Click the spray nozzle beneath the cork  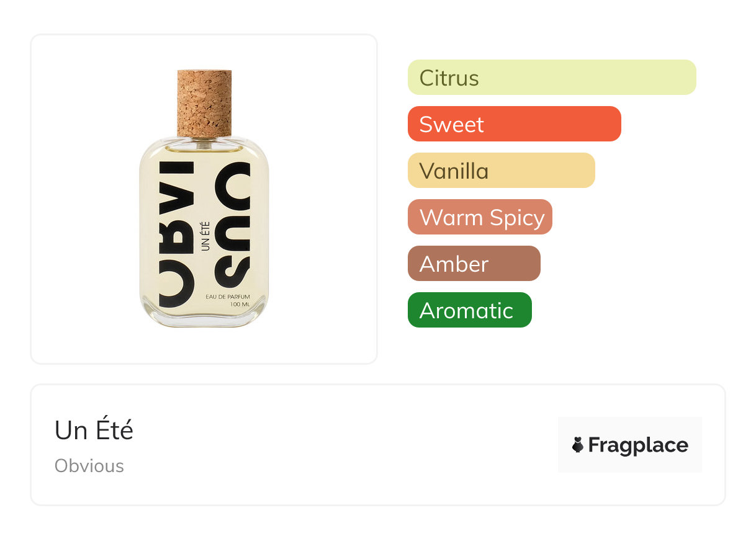click(x=203, y=141)
